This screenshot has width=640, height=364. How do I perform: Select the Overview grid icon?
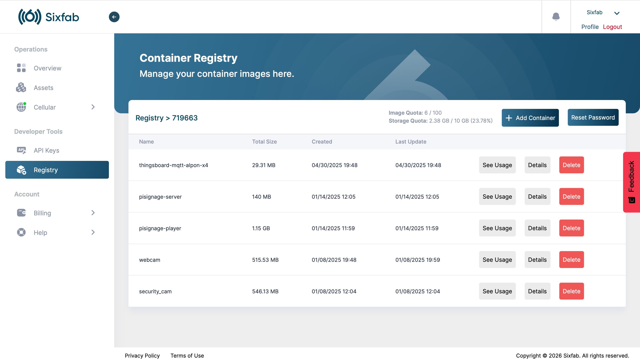21,68
